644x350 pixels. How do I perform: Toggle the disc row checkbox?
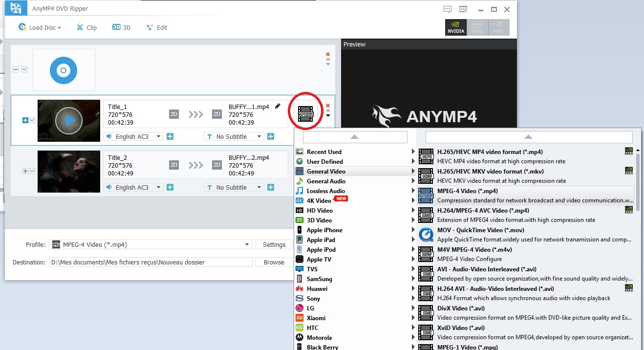pos(24,70)
